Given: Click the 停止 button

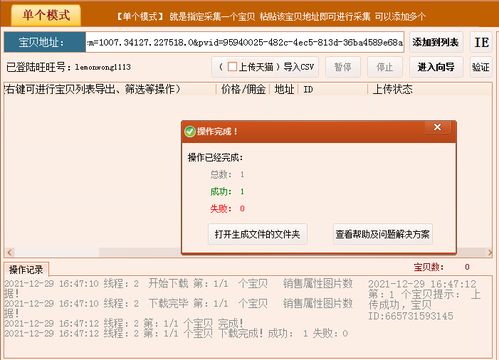Looking at the screenshot, I should 385,67.
